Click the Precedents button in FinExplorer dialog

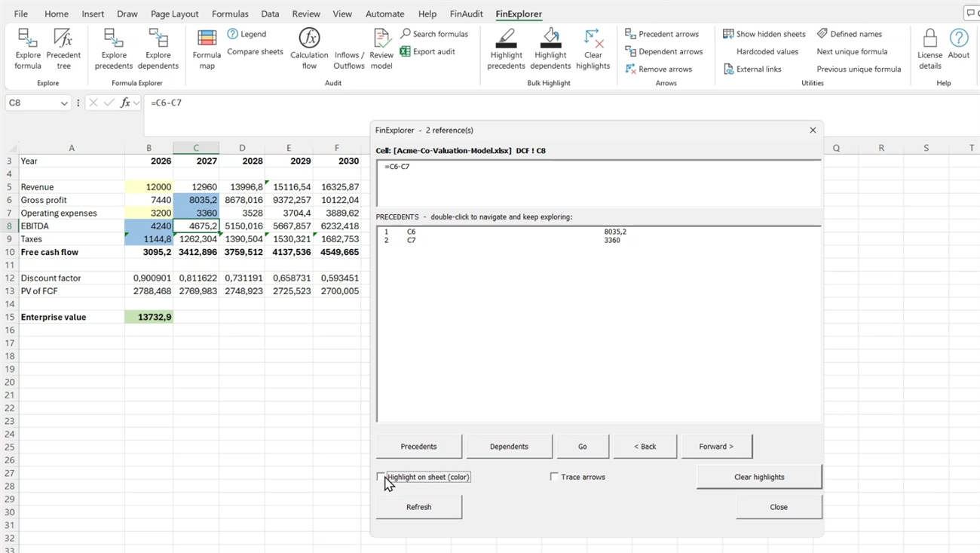418,447
